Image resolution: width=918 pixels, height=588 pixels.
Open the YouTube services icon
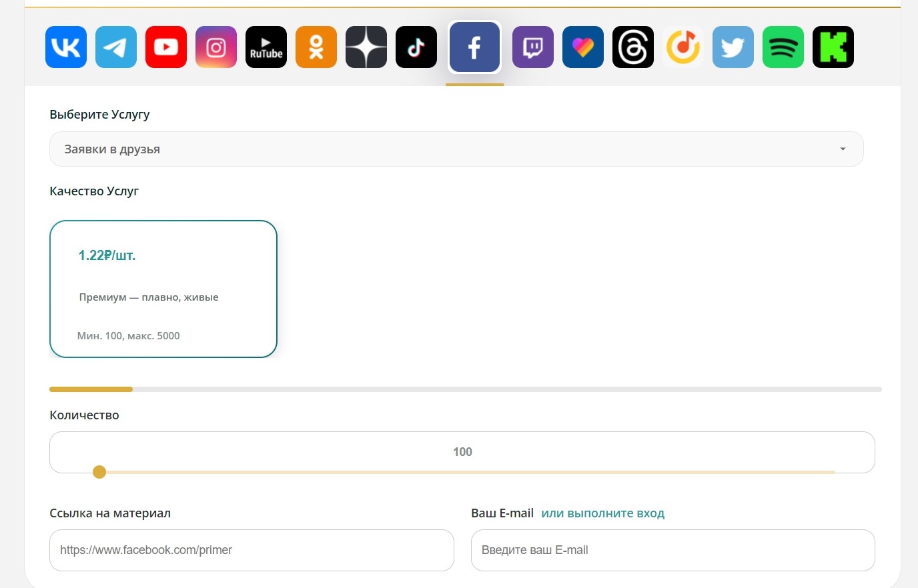[x=166, y=47]
